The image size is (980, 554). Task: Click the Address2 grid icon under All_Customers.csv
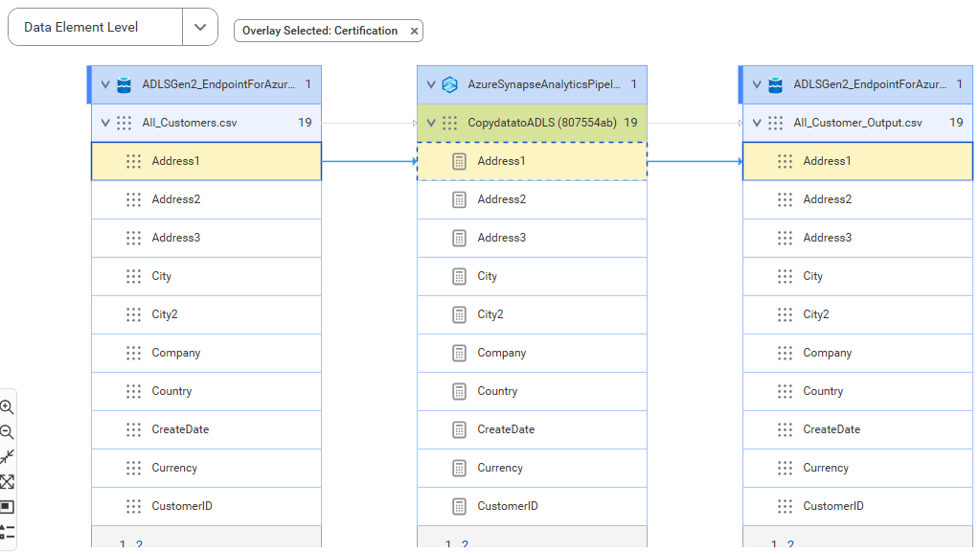click(x=134, y=199)
